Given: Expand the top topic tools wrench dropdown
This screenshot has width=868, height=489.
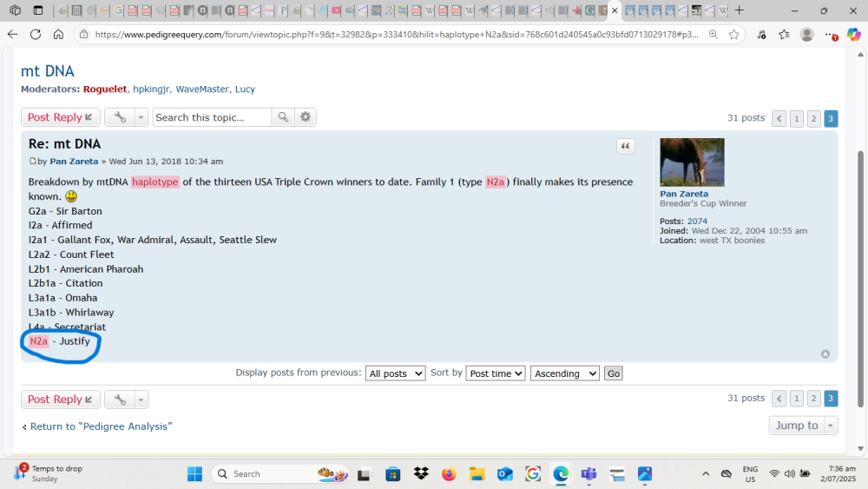Looking at the screenshot, I should click(127, 117).
